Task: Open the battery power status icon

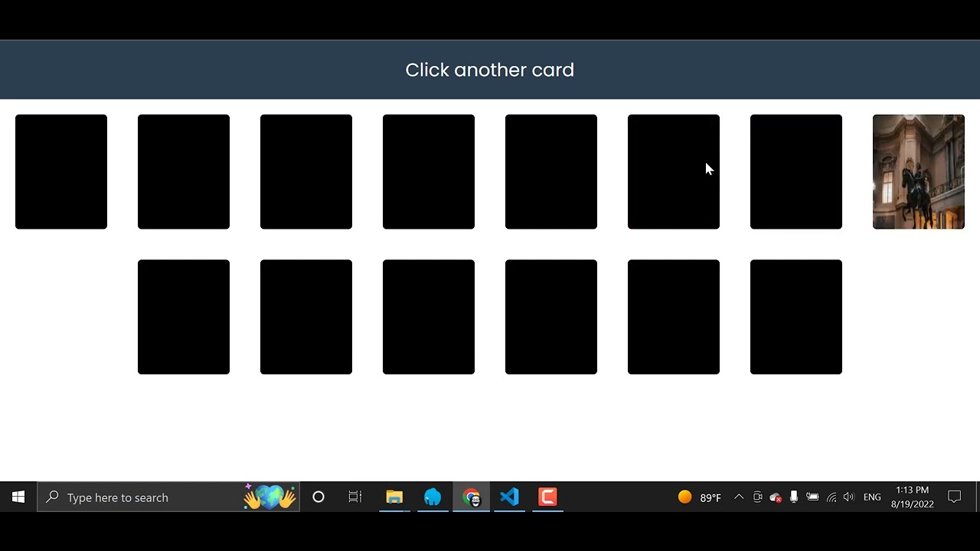Action: pyautogui.click(x=812, y=497)
